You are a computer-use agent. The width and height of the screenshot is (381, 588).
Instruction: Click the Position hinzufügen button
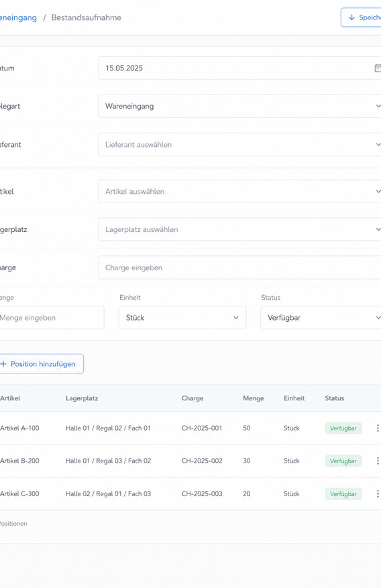click(41, 364)
